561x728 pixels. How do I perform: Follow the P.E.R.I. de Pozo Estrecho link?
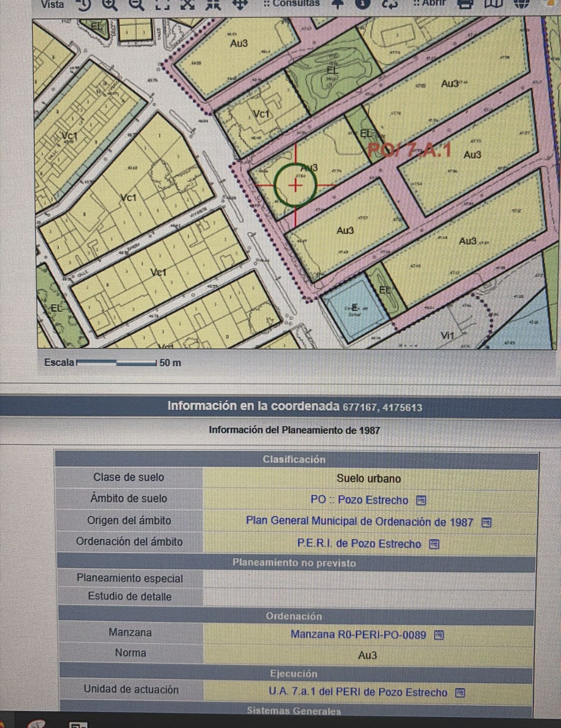tap(359, 544)
